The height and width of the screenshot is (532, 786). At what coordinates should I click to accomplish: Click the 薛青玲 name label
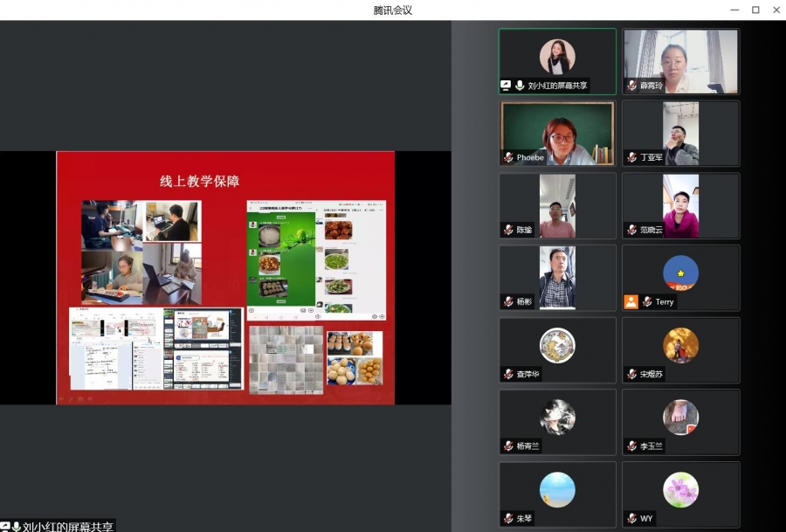(x=652, y=86)
